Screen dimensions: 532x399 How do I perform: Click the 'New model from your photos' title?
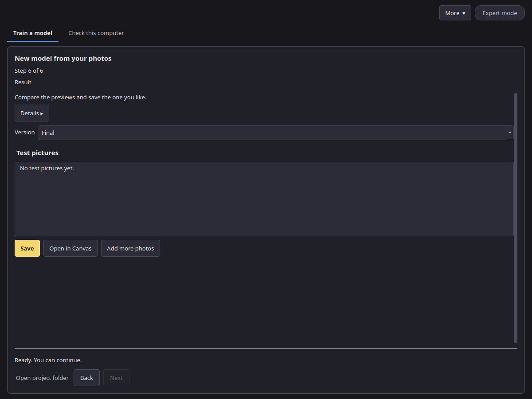pyautogui.click(x=63, y=59)
